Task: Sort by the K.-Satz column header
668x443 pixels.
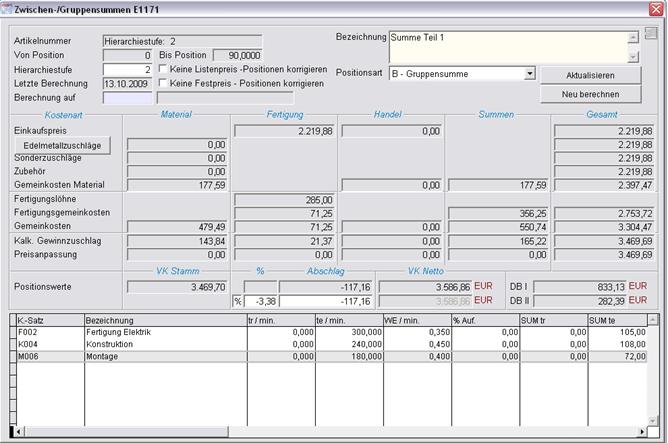Action: [46, 319]
